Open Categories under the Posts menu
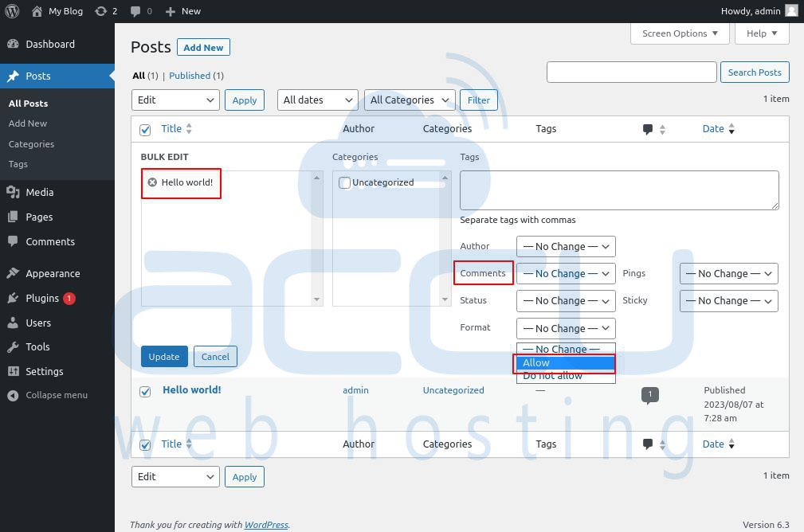 (x=31, y=144)
